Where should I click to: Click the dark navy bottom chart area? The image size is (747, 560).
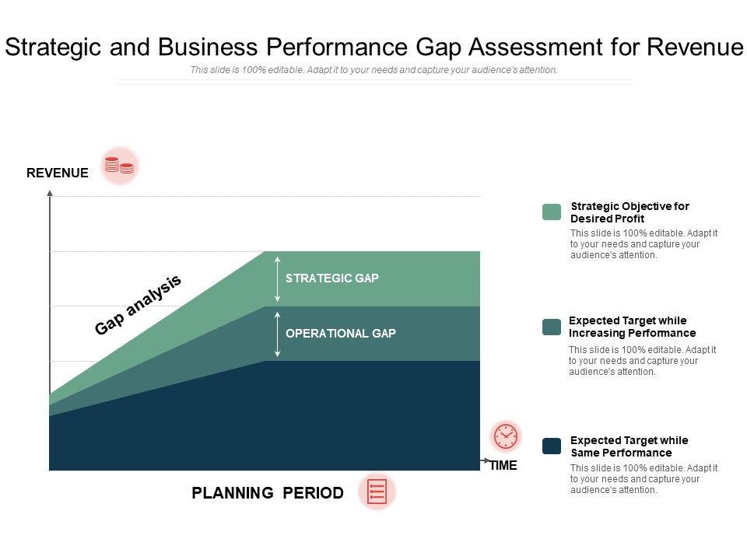click(x=265, y=420)
